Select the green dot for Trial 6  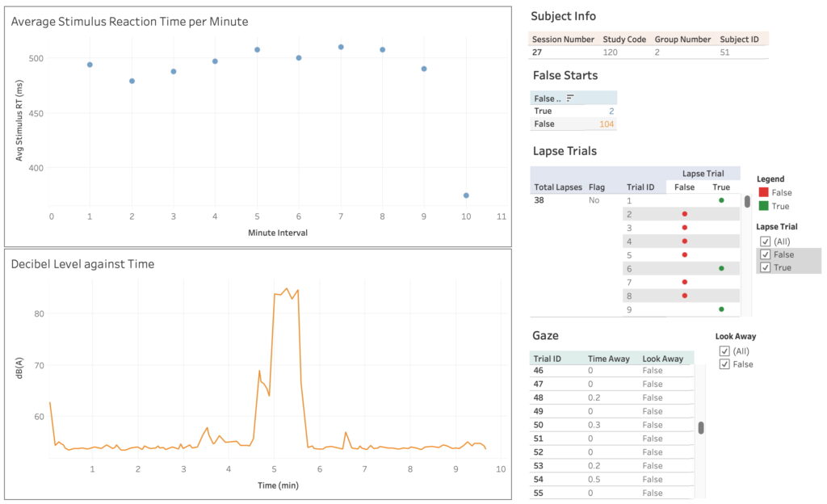click(721, 268)
